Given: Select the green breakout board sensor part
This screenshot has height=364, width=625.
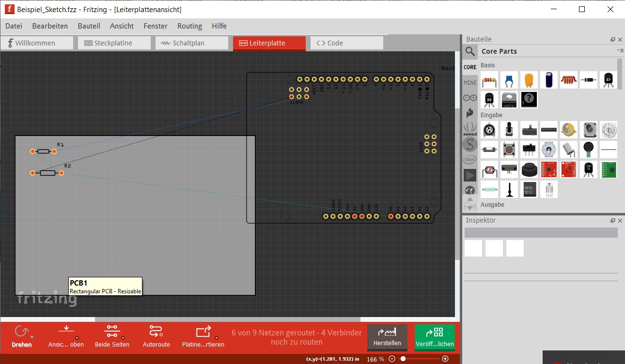Looking at the screenshot, I should coord(609,169).
